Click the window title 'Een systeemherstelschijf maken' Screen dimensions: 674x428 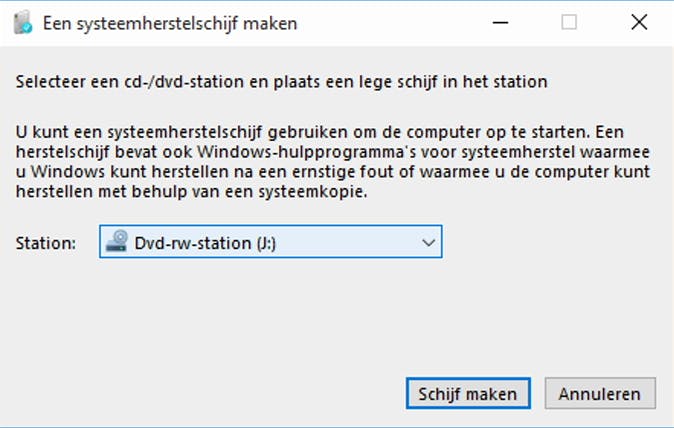(170, 23)
